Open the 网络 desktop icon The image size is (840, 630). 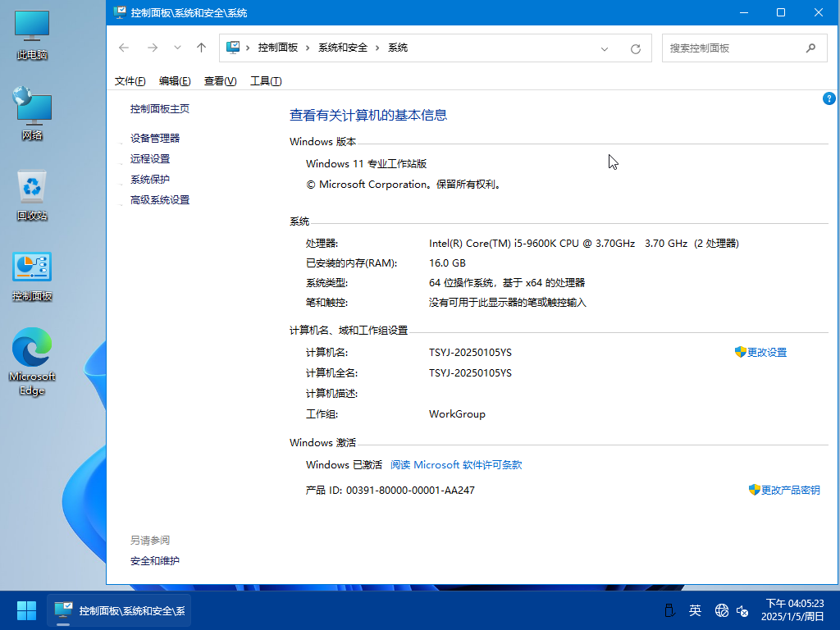coord(32,114)
